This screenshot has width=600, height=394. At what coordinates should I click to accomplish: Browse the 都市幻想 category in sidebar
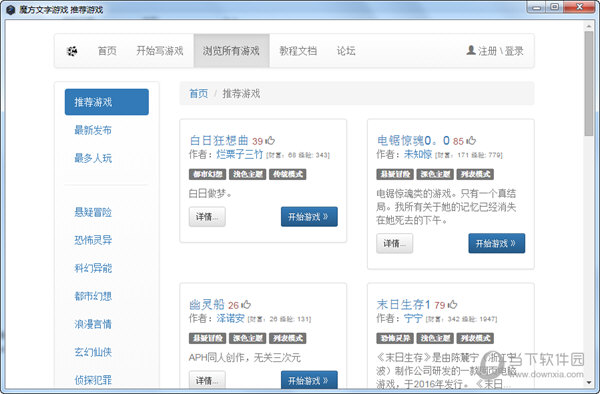pos(93,296)
